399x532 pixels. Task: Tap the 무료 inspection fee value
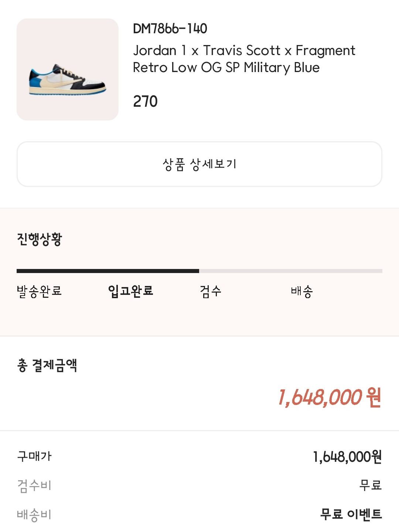(x=371, y=485)
